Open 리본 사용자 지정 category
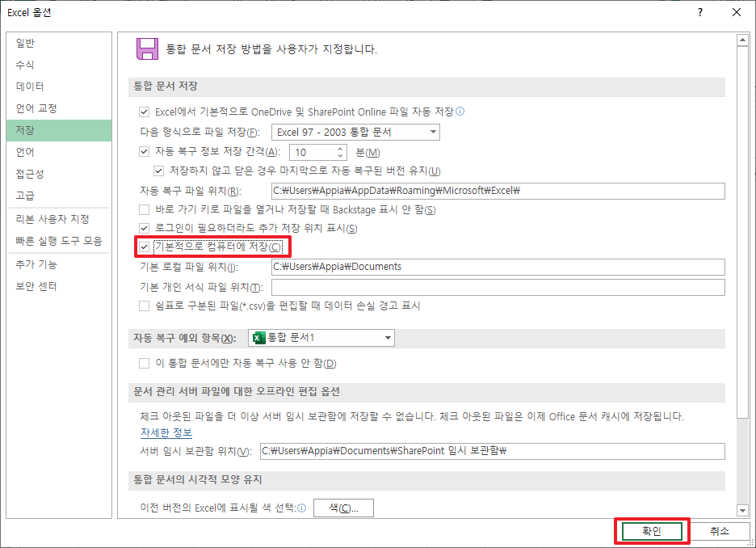The image size is (756, 548). (59, 219)
